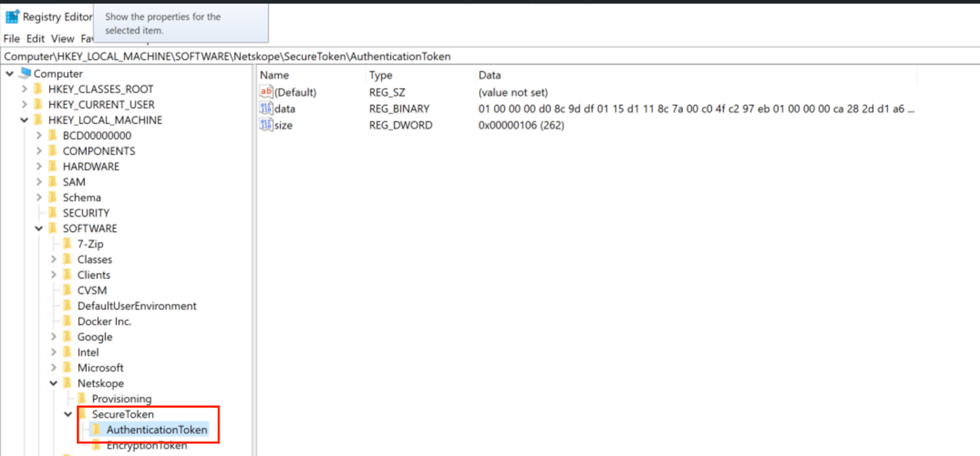Image resolution: width=980 pixels, height=456 pixels.
Task: Click the Google folder icon
Action: (68, 337)
